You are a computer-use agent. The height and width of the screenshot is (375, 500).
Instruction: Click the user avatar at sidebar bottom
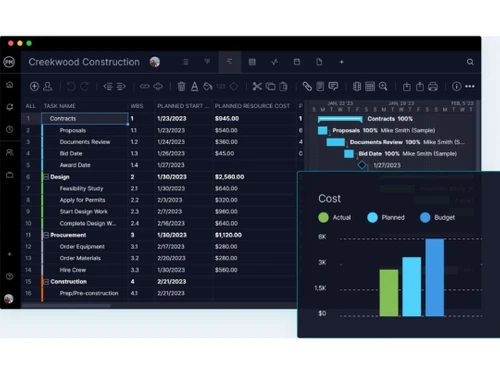pos(9,299)
